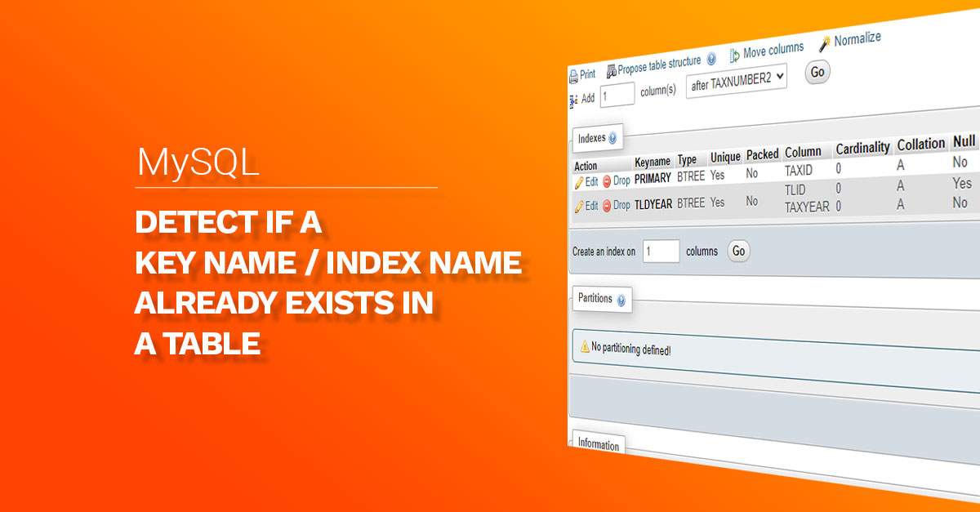980x512 pixels.
Task: Click the Keyname column header
Action: (x=652, y=162)
